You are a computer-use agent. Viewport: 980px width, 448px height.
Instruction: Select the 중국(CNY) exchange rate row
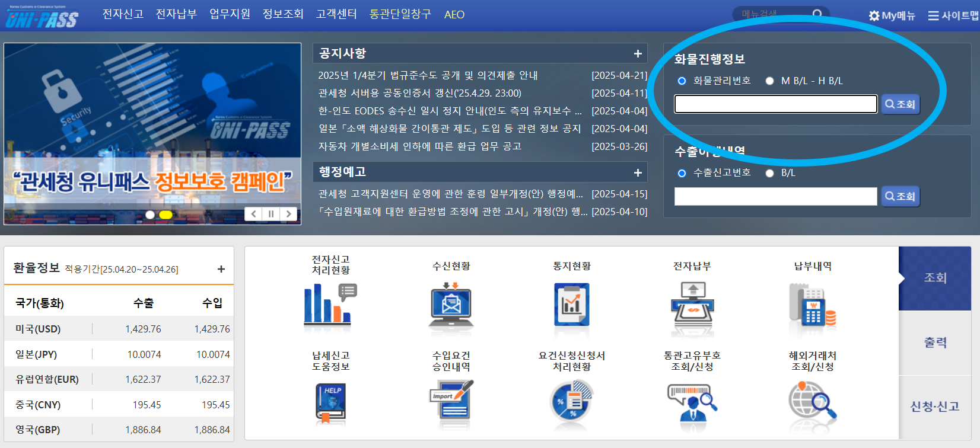coord(119,405)
